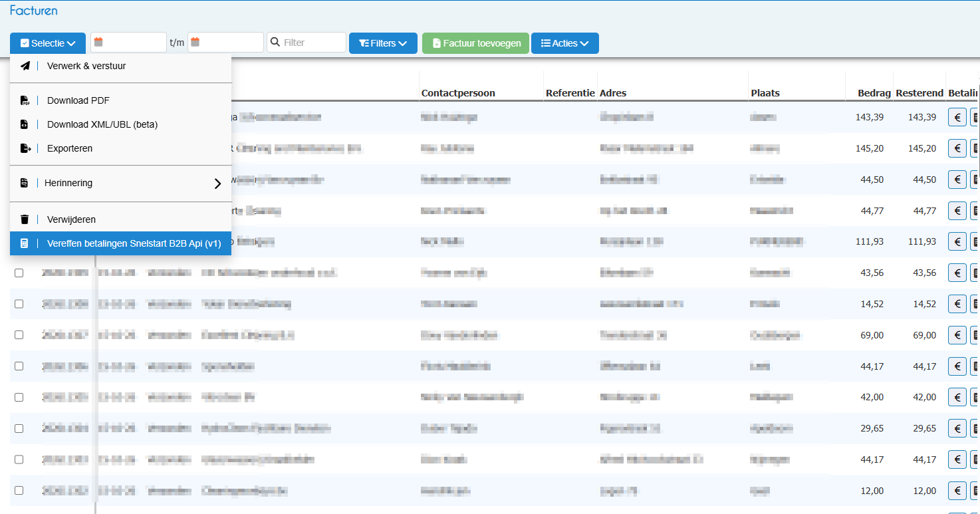
Task: Click the euro payment icon for the 12,00 row
Action: (957, 491)
